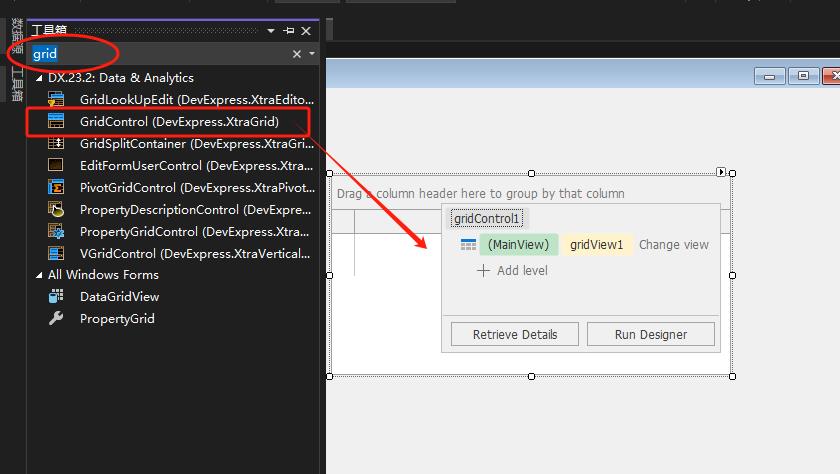
Task: Select GridLookUpEdit icon in toolbox
Action: tap(56, 100)
